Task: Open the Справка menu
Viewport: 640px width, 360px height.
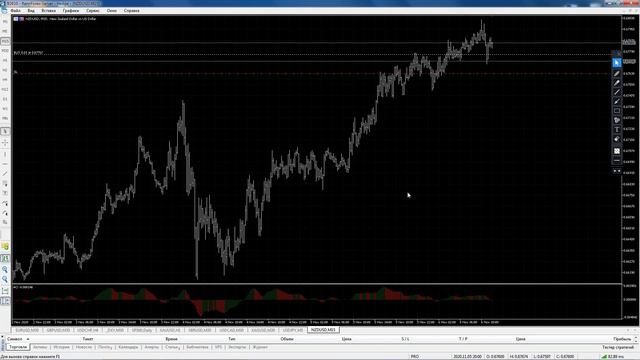Action: pos(131,11)
